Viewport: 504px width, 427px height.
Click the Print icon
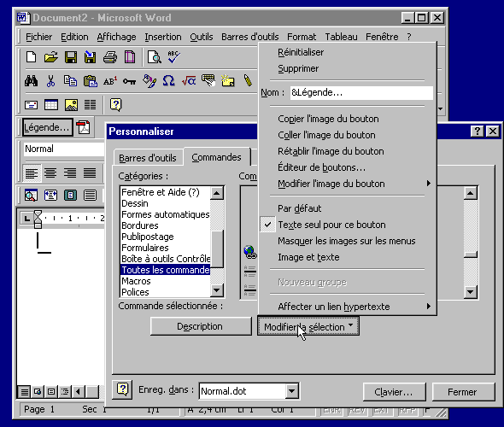[x=110, y=57]
